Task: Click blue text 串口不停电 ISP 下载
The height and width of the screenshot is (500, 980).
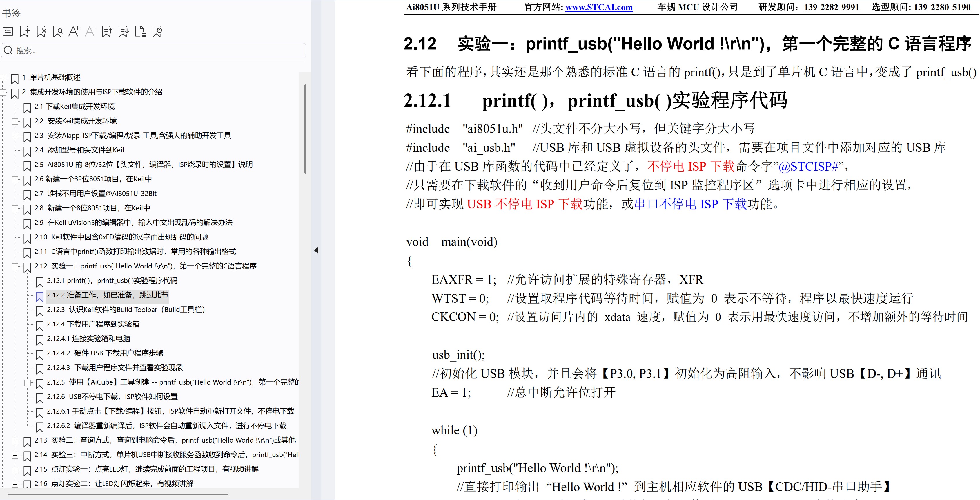Action: pos(691,204)
